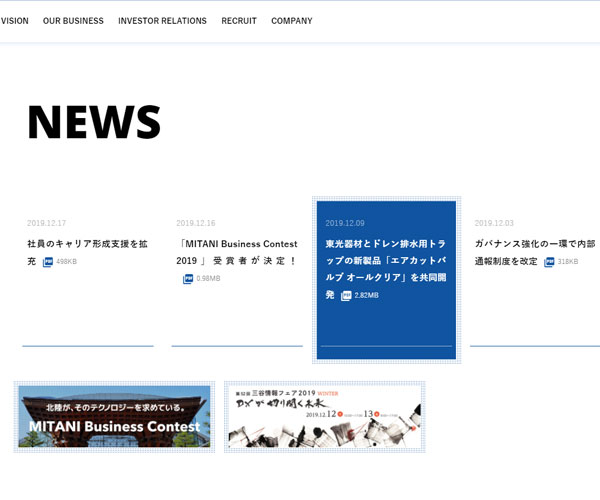This screenshot has width=600, height=500.
Task: Open the VISION menu item
Action: pyautogui.click(x=14, y=21)
